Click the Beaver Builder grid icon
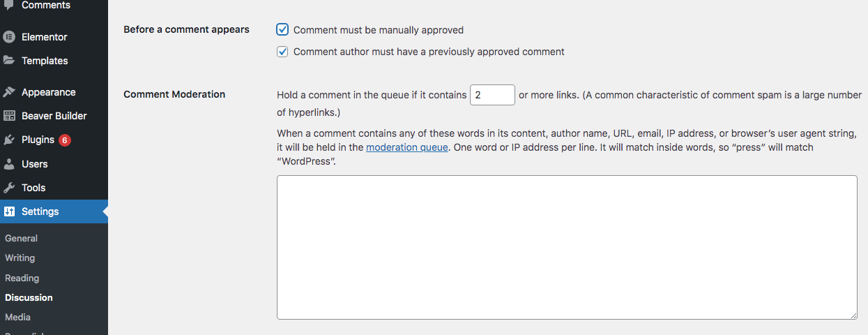868x335 pixels. pos(9,116)
